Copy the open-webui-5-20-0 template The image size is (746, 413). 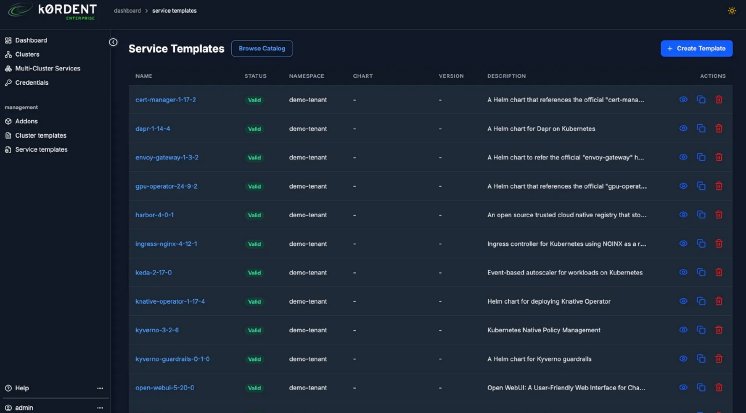click(701, 387)
